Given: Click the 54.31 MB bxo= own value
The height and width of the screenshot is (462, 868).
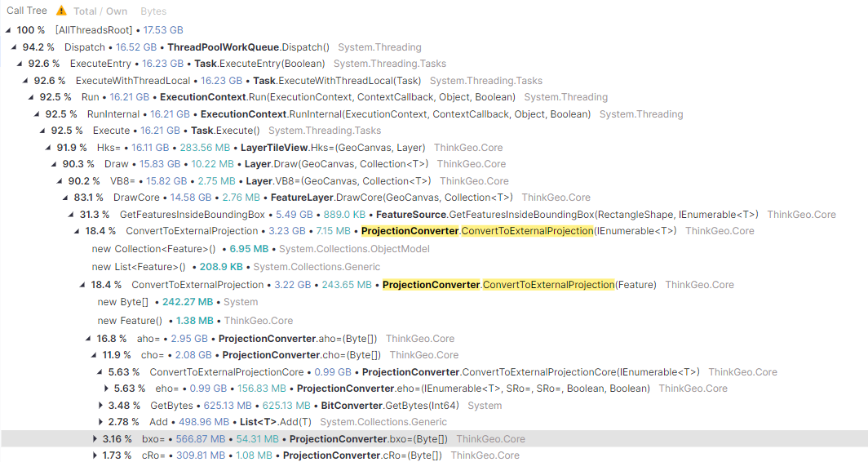Looking at the screenshot, I should [x=258, y=439].
